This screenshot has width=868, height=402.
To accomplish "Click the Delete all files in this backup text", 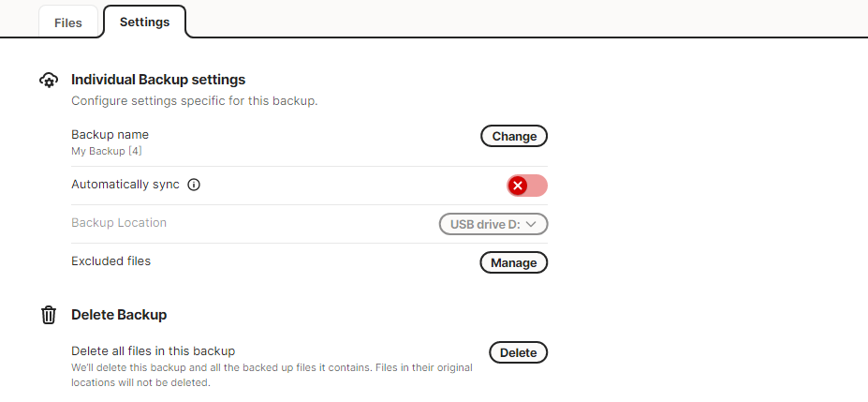I will coord(154,351).
